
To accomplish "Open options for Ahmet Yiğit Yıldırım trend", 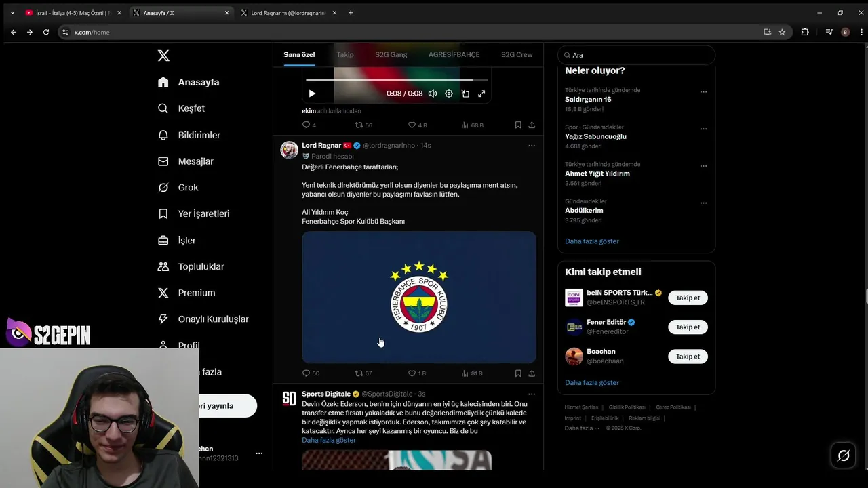I will click(x=703, y=165).
